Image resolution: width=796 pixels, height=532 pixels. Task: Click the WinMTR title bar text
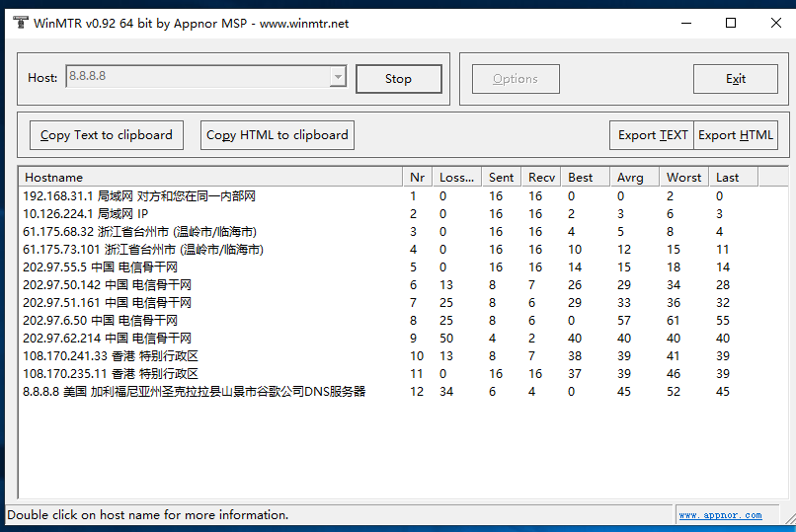click(x=191, y=24)
